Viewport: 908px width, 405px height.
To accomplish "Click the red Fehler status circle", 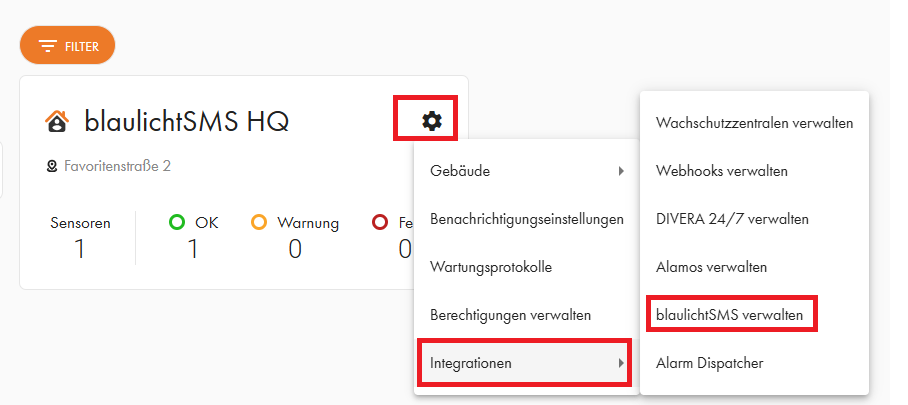I will click(x=379, y=222).
